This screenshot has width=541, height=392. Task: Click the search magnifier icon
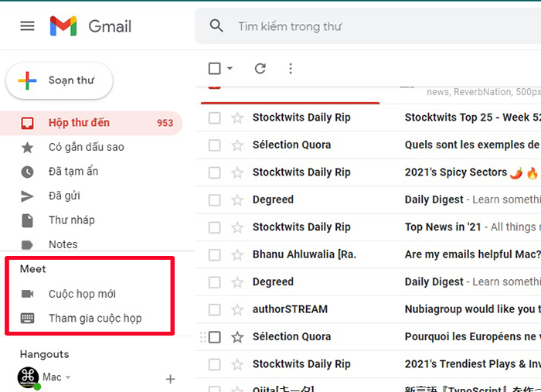point(216,26)
